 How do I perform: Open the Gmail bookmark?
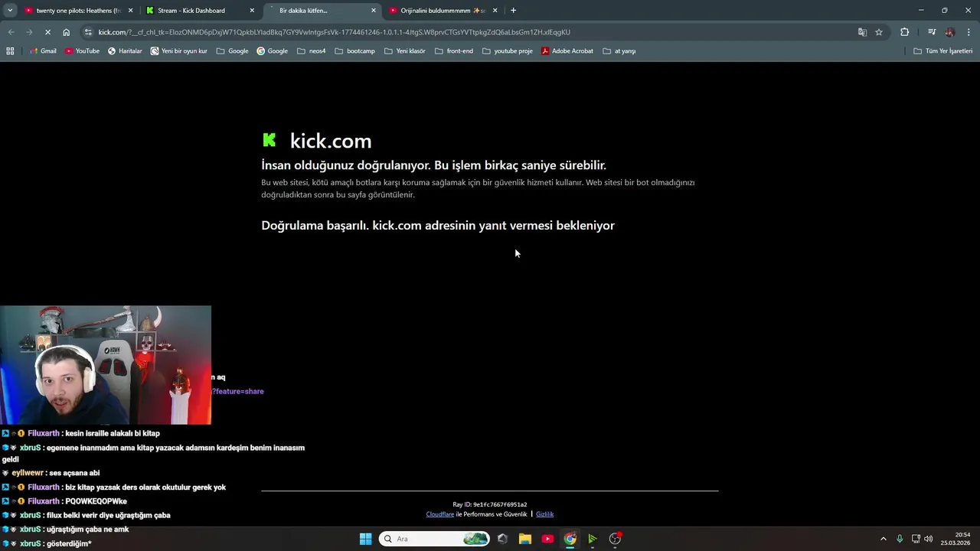coord(43,51)
